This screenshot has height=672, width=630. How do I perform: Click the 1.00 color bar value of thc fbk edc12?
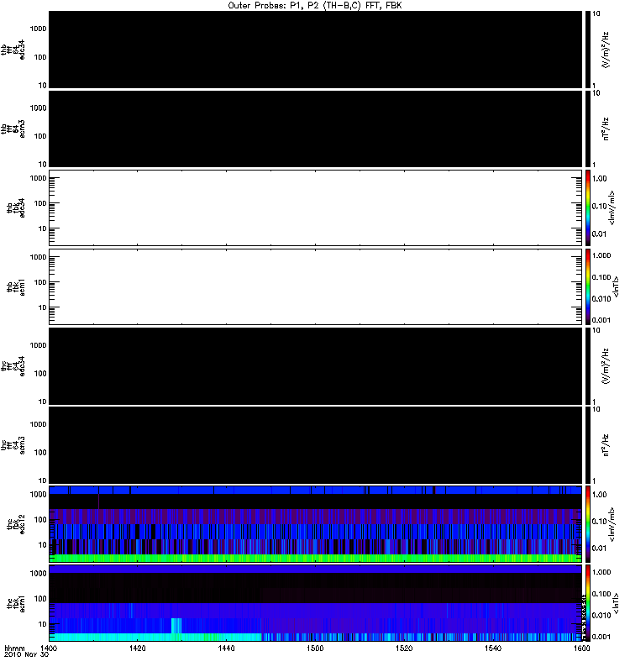click(599, 495)
